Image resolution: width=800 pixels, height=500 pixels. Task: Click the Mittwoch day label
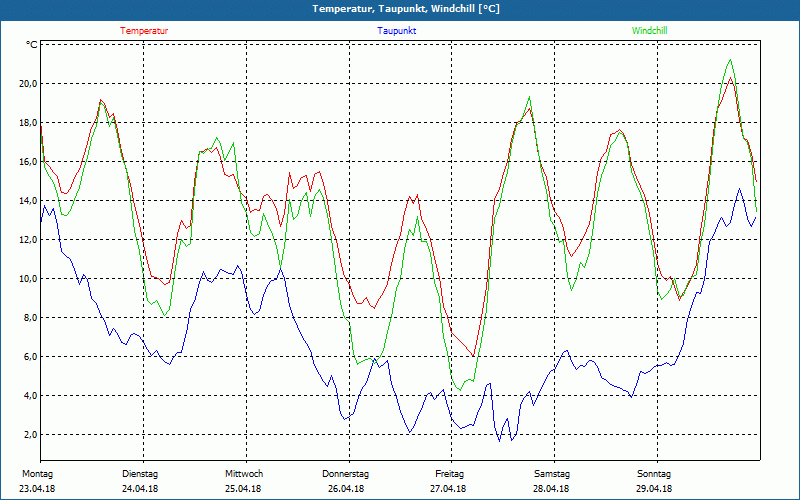244,474
